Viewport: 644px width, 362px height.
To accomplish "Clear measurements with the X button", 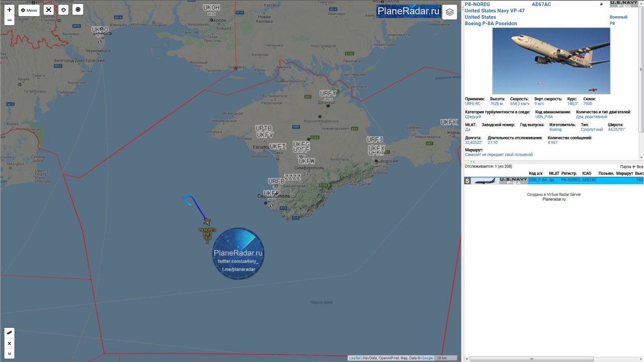I will 10,343.
